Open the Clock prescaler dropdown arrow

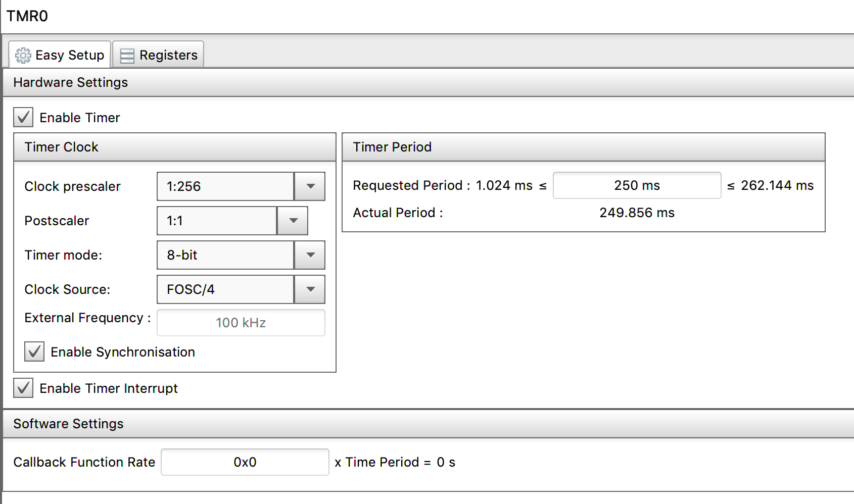coord(310,186)
